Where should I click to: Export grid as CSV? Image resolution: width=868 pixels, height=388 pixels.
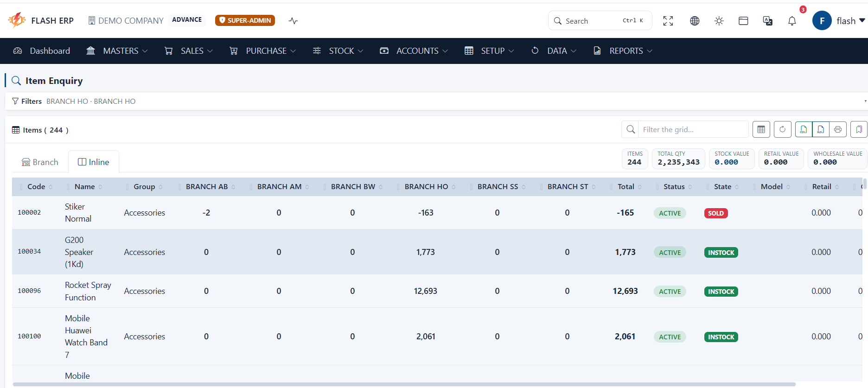pos(804,129)
